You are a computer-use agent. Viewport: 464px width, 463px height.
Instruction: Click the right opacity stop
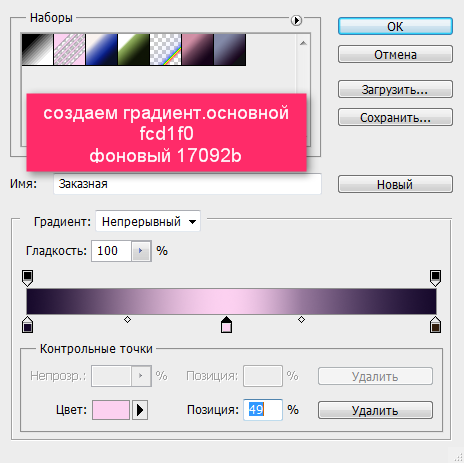coord(435,278)
